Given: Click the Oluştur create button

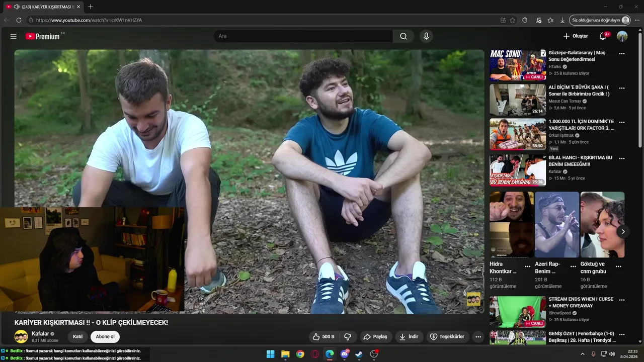Looking at the screenshot, I should pyautogui.click(x=576, y=36).
